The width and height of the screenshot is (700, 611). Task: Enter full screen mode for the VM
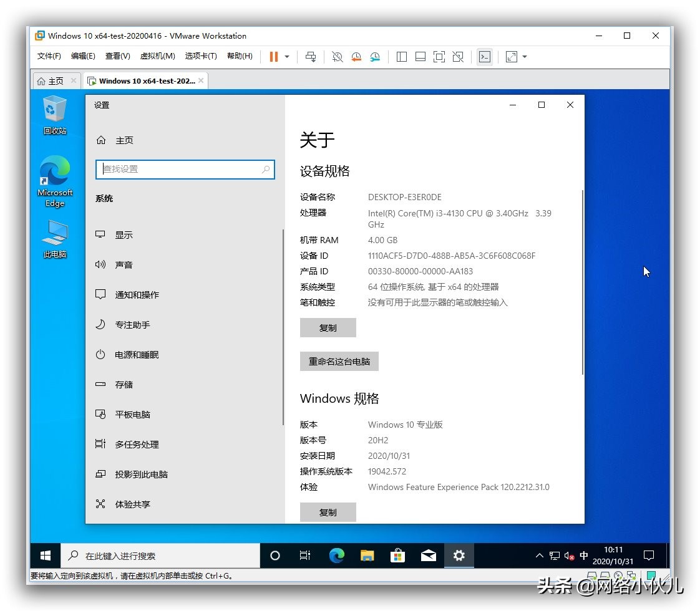[x=439, y=57]
